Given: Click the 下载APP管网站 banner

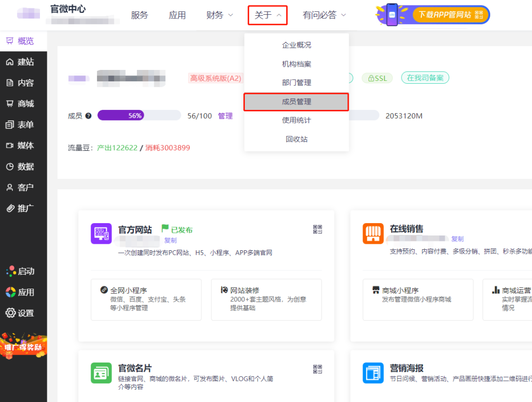Looking at the screenshot, I should click(x=433, y=15).
